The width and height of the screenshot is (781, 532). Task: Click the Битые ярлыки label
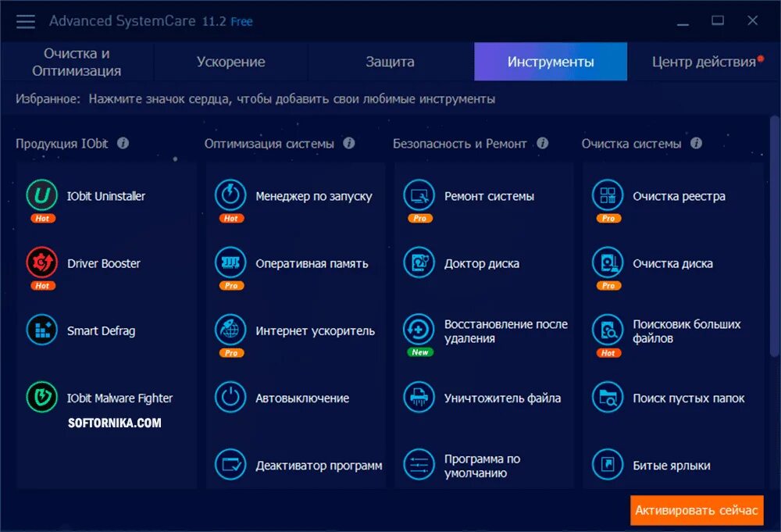pyautogui.click(x=672, y=466)
